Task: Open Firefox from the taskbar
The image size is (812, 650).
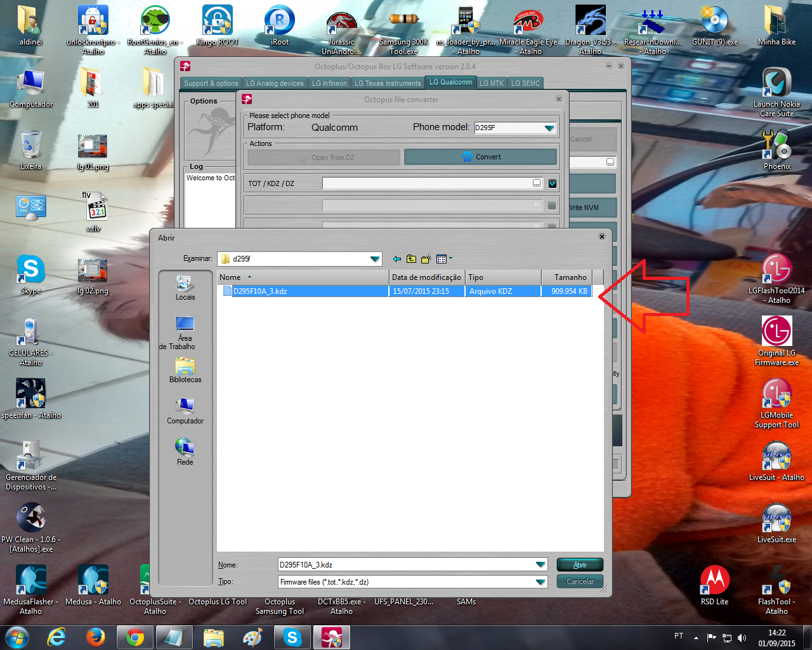Action: 96,637
